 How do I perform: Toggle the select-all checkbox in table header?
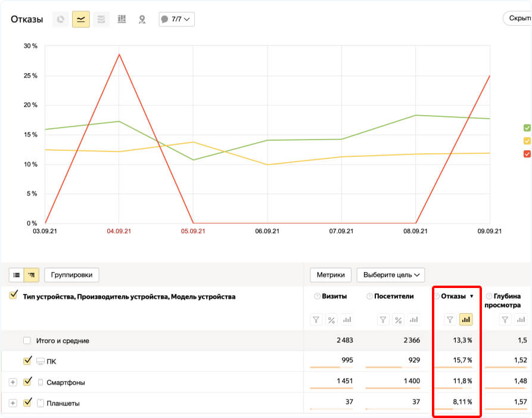[14, 295]
